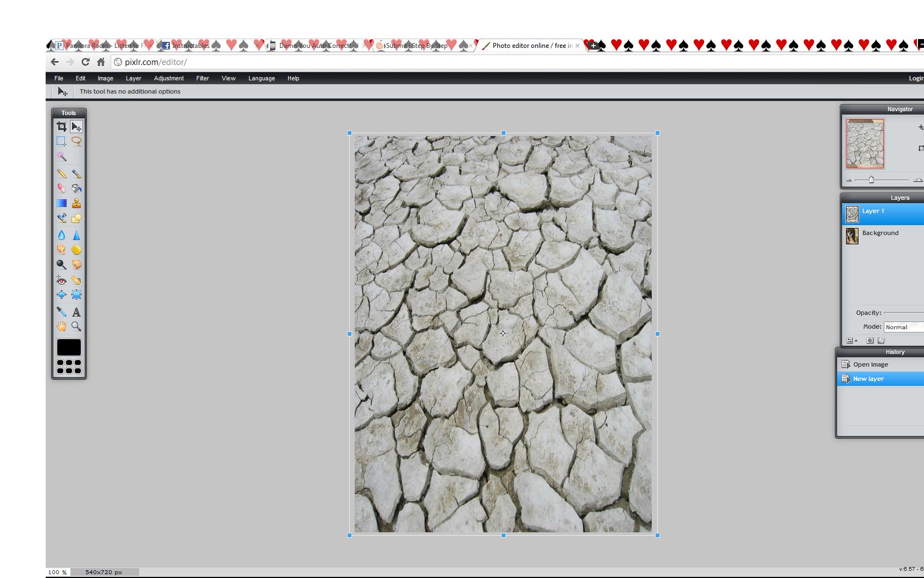Open the Filter menu
Image resolution: width=924 pixels, height=578 pixels.
(202, 78)
